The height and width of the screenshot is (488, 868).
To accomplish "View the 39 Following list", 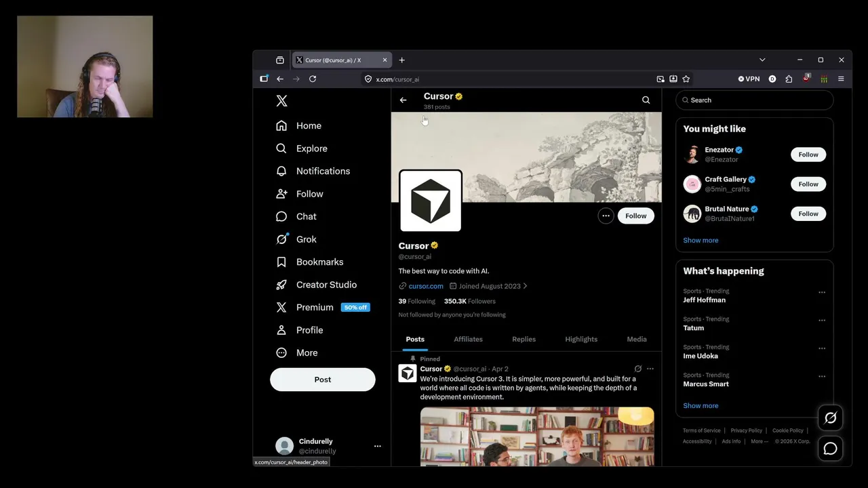I will 417,301.
